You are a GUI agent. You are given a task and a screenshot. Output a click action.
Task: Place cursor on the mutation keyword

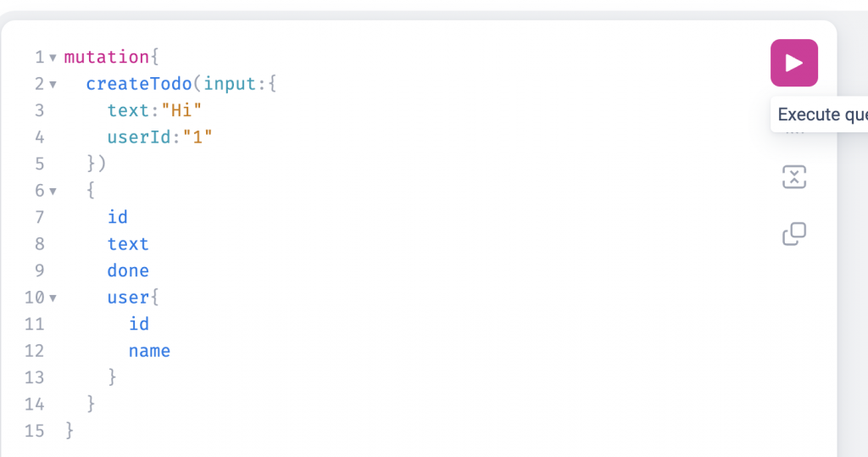pos(106,57)
